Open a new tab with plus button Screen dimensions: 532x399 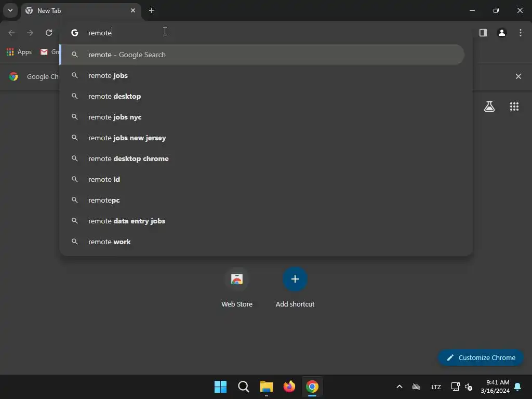[x=152, y=10]
